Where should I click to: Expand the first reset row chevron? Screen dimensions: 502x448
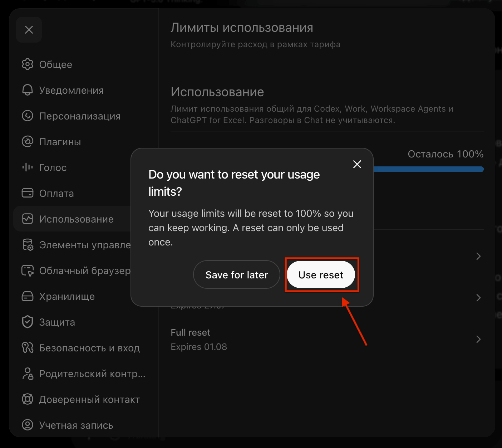pyautogui.click(x=478, y=256)
